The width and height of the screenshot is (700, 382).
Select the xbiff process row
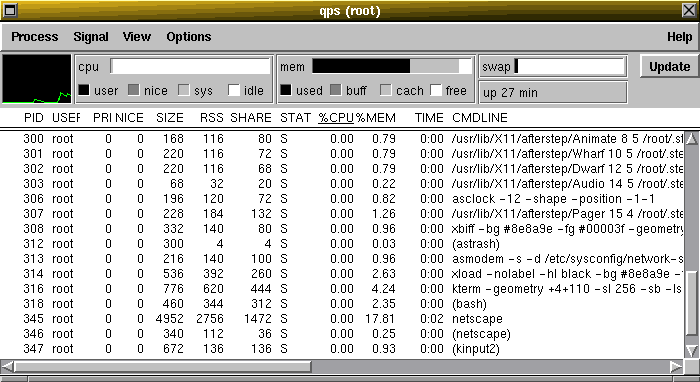342,229
